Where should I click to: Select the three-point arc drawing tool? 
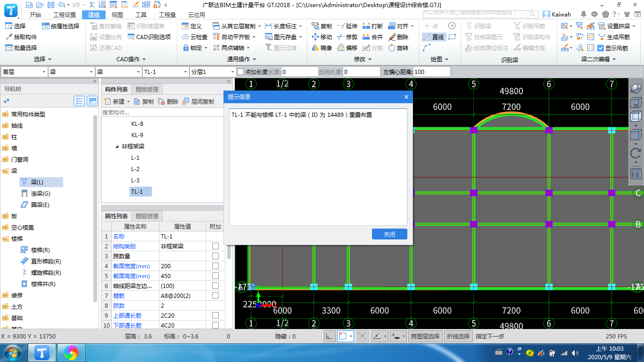tap(427, 48)
